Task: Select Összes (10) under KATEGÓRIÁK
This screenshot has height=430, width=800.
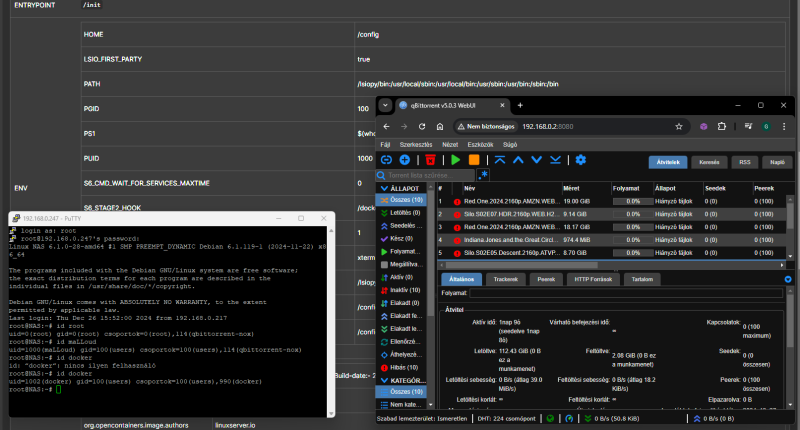Action: point(401,392)
